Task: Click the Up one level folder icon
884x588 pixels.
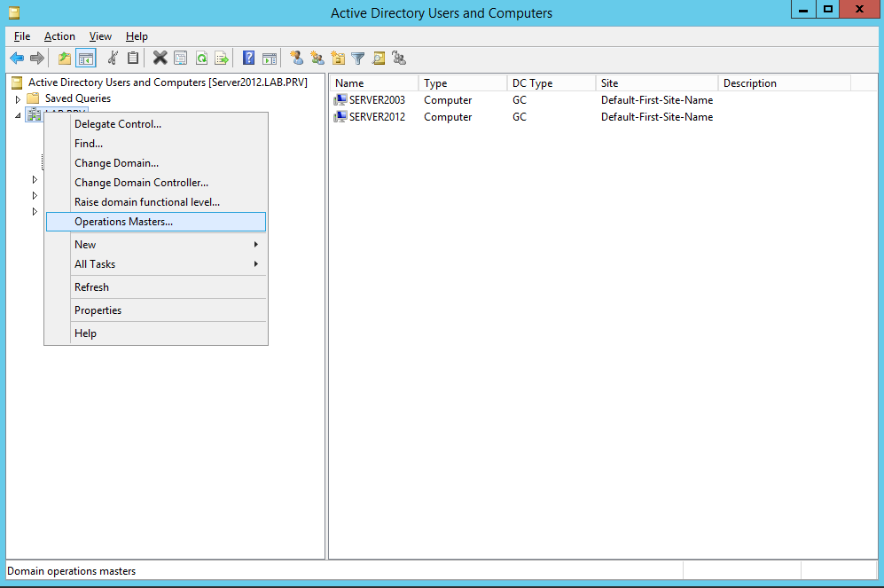Action: [x=65, y=58]
